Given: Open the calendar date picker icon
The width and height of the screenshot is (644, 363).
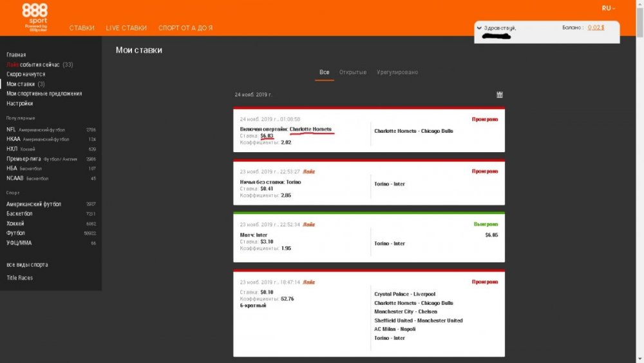Looking at the screenshot, I should pos(500,95).
